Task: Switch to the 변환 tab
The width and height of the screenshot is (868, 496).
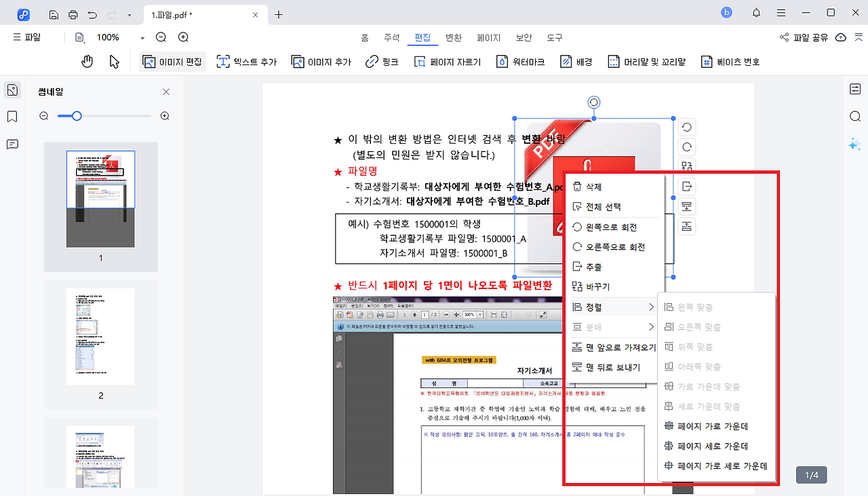Action: pyautogui.click(x=453, y=38)
